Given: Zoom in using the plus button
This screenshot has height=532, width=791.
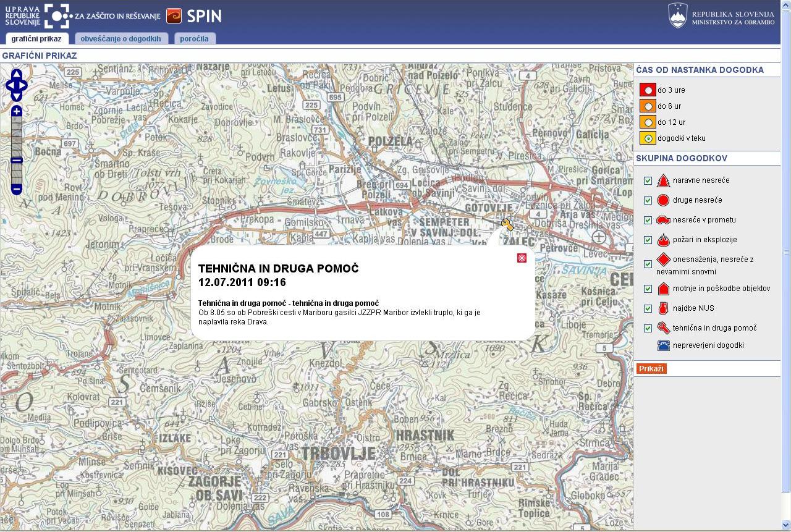Looking at the screenshot, I should [17, 111].
